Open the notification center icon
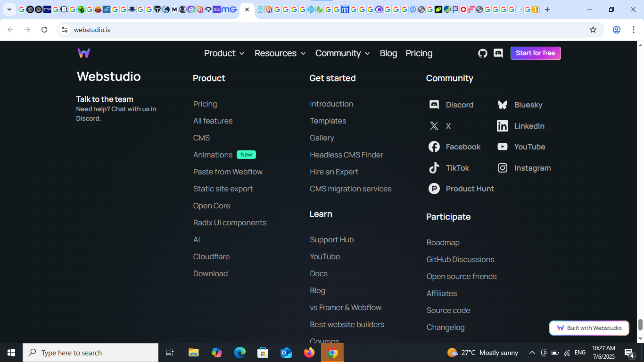 [629, 353]
